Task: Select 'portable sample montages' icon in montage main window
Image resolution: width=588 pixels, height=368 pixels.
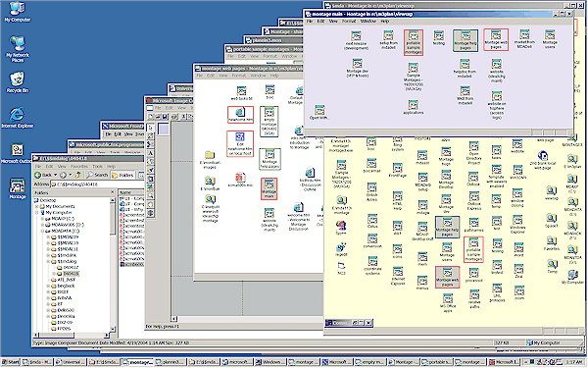Action: [414, 42]
